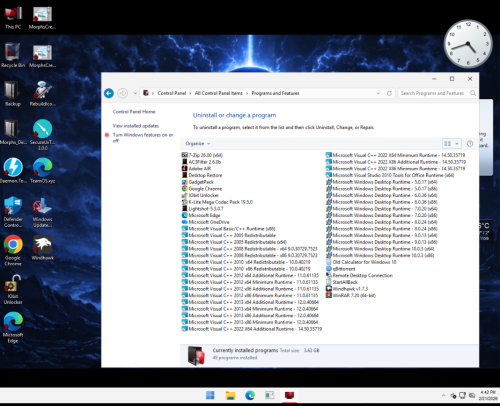Open the Google Chrome desktop icon
Image resolution: width=500 pixels, height=406 pixels.
coord(13,250)
